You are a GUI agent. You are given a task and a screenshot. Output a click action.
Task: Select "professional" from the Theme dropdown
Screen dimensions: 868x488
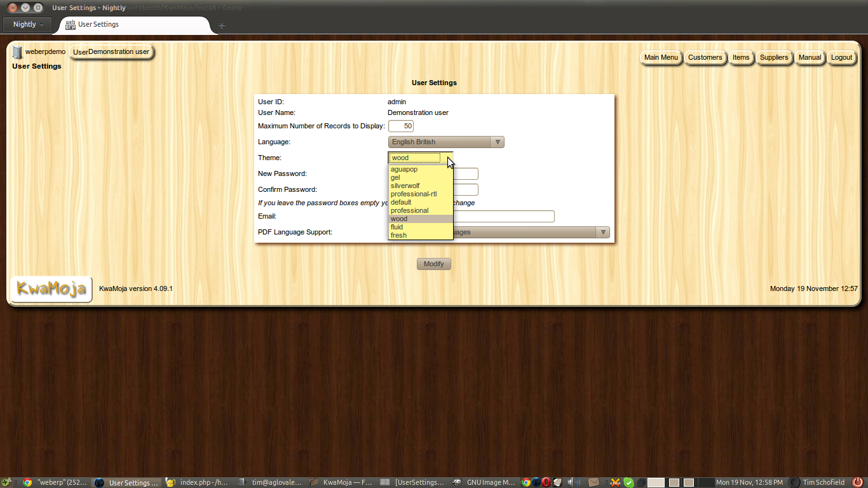tap(409, 210)
